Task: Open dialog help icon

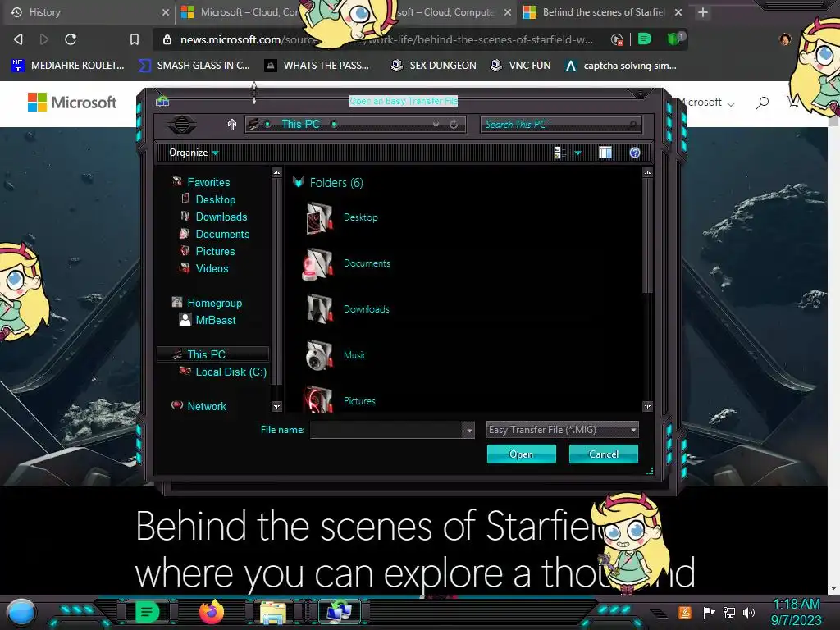Action: click(635, 153)
